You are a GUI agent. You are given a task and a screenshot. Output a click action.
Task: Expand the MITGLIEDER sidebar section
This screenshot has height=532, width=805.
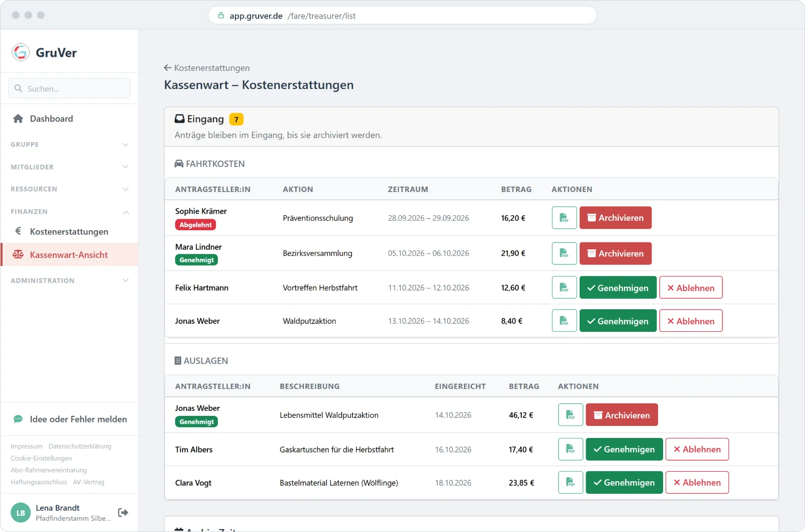(x=69, y=167)
